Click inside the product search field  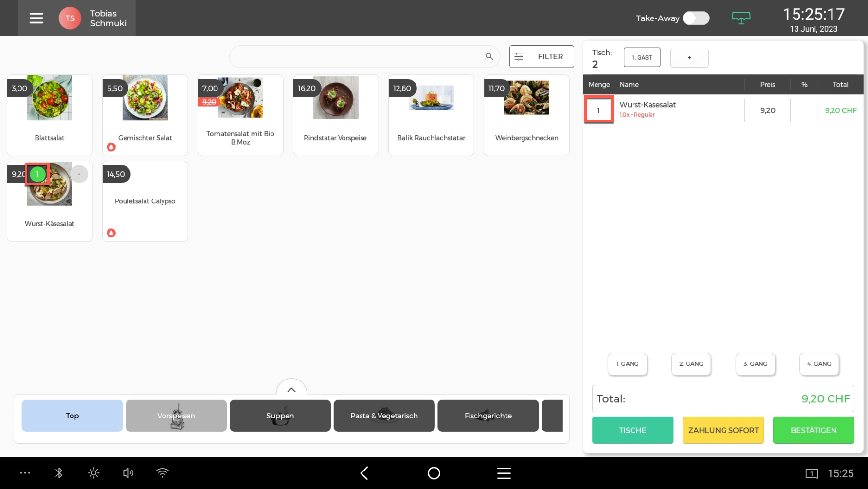tap(364, 56)
